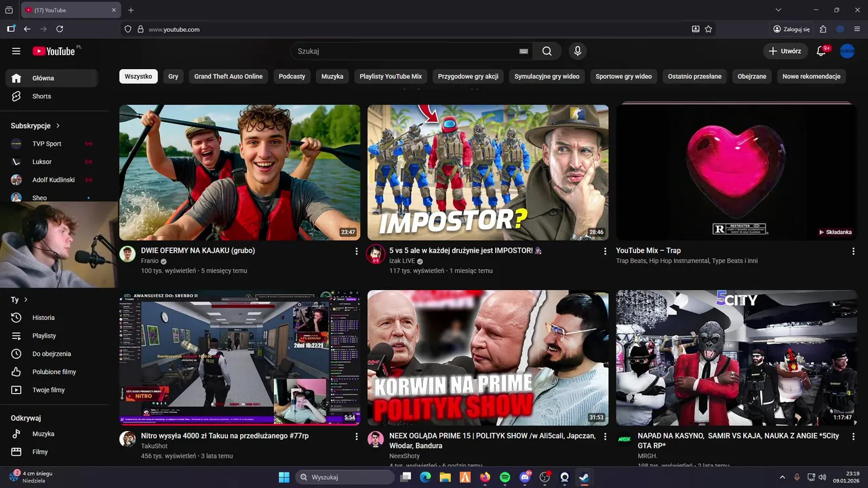Select the Obejrzane filter chip

(x=752, y=77)
